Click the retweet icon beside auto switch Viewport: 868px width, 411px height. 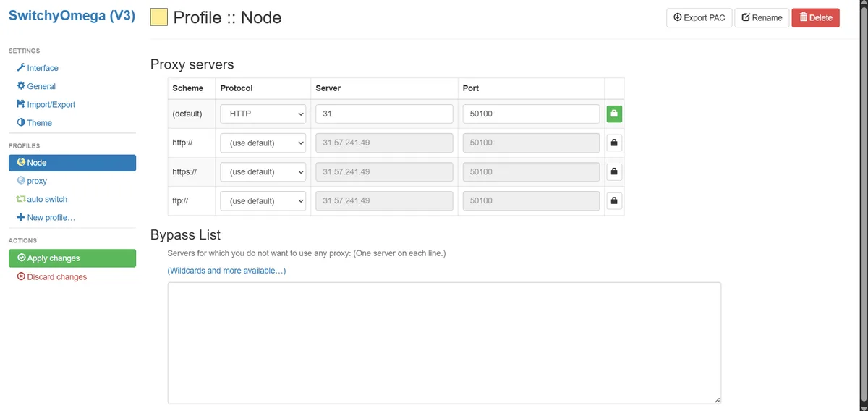(x=21, y=199)
